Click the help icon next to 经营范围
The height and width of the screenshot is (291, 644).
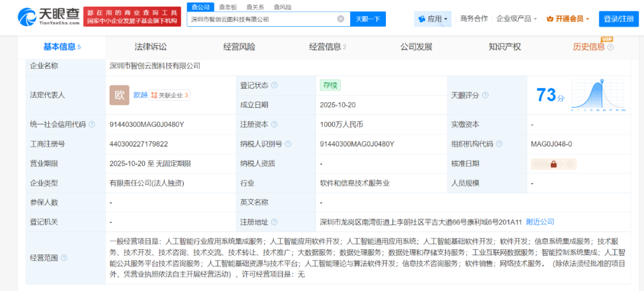point(64,258)
